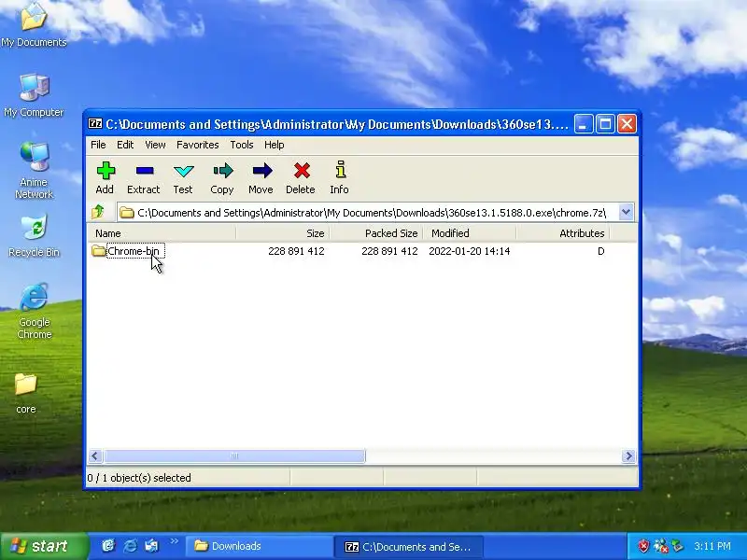The height and width of the screenshot is (560, 747).
Task: Expand quick launch overflow chevron
Action: tap(174, 541)
